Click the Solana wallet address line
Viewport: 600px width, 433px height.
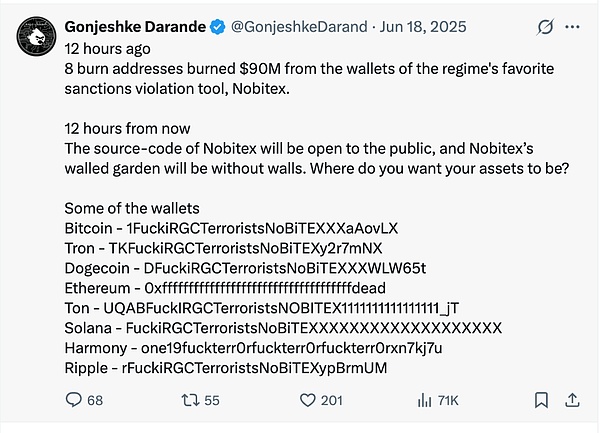(283, 328)
